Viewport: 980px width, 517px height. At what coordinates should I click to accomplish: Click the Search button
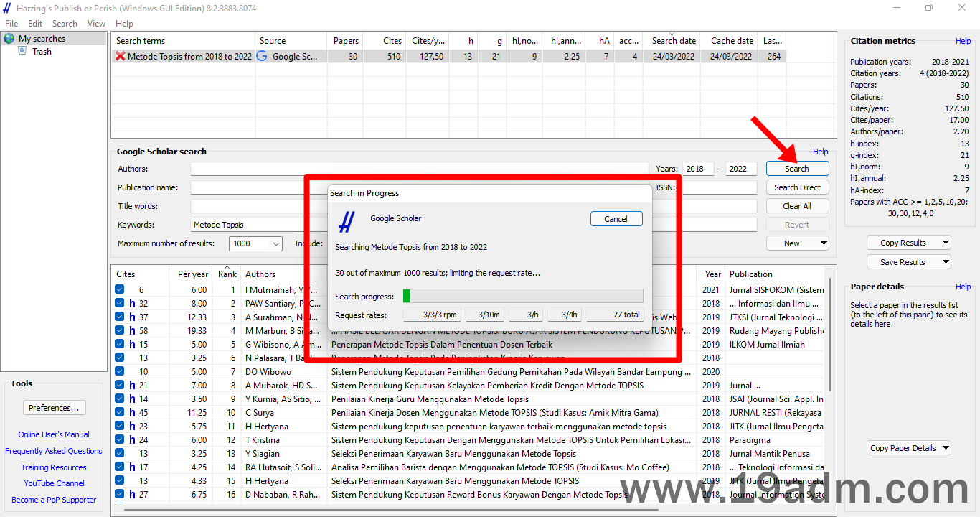(797, 169)
